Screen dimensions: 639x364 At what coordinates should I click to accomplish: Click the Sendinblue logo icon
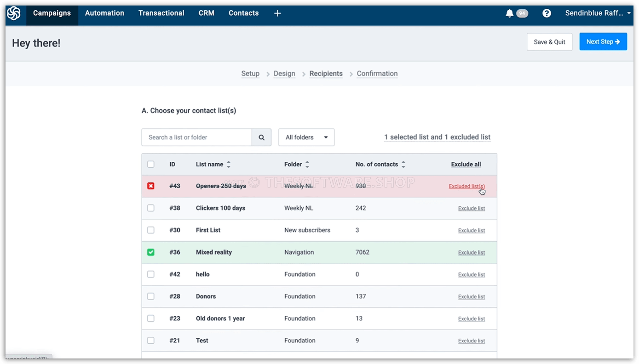click(14, 13)
